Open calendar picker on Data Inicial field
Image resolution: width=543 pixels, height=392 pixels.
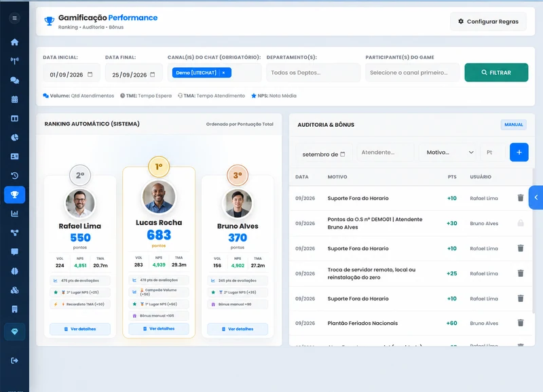[90, 75]
